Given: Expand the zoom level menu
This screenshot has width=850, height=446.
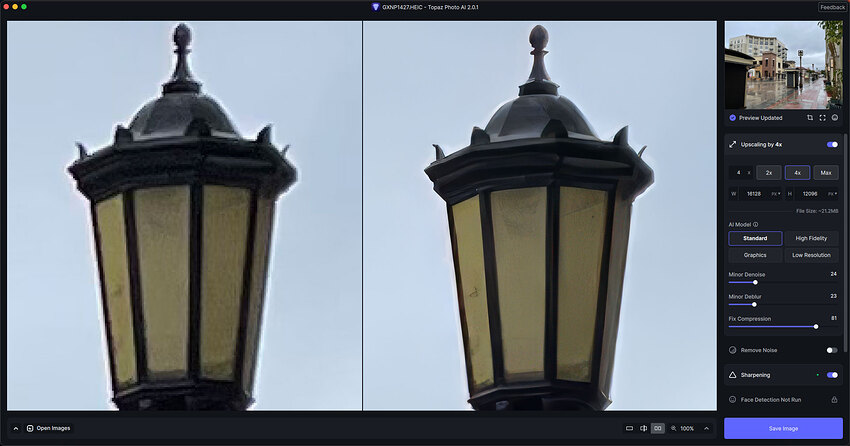Looking at the screenshot, I should (706, 428).
